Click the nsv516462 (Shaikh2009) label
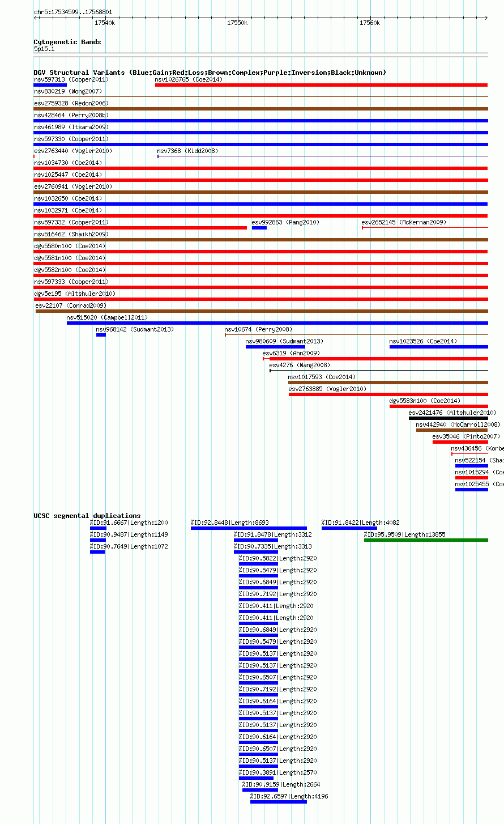 click(x=71, y=235)
